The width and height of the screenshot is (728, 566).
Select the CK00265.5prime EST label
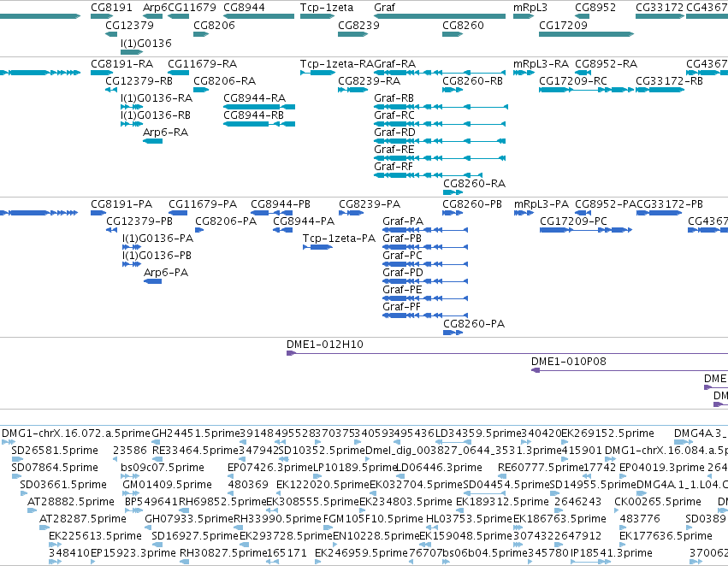pyautogui.click(x=658, y=502)
